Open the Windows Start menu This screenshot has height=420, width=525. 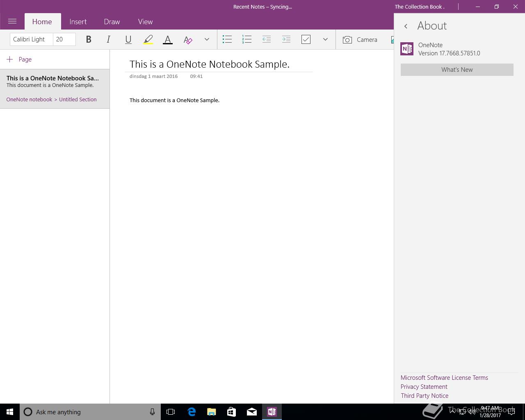pyautogui.click(x=10, y=412)
